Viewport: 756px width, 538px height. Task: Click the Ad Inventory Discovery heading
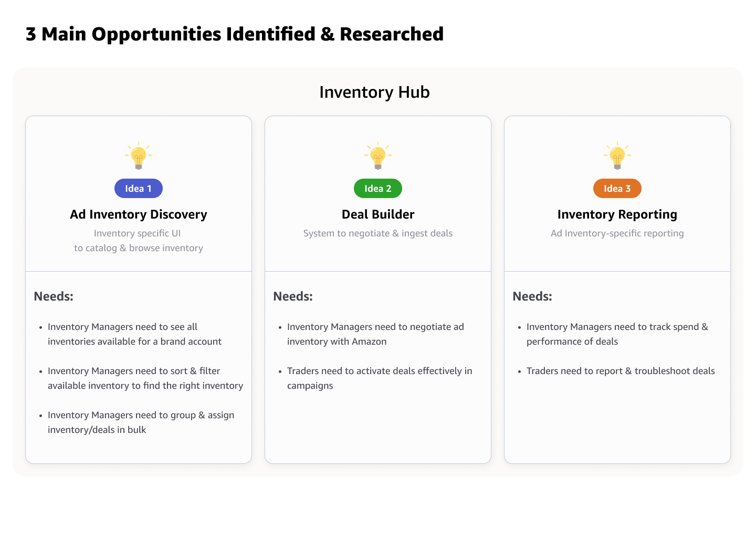point(139,214)
